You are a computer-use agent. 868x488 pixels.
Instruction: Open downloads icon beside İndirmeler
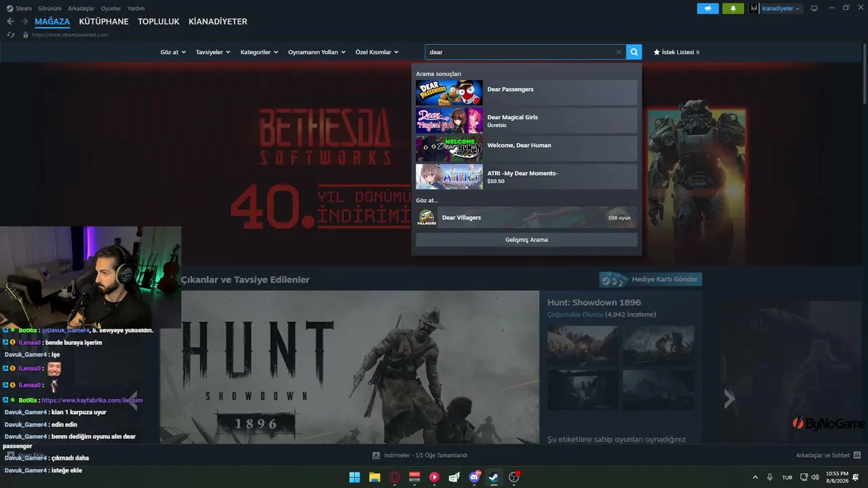(376, 455)
